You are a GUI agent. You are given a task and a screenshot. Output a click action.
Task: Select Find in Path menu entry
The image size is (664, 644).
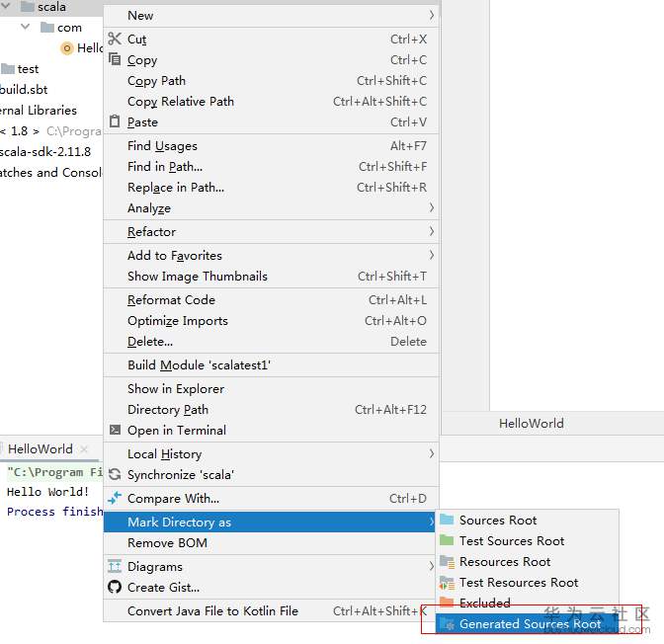271,166
